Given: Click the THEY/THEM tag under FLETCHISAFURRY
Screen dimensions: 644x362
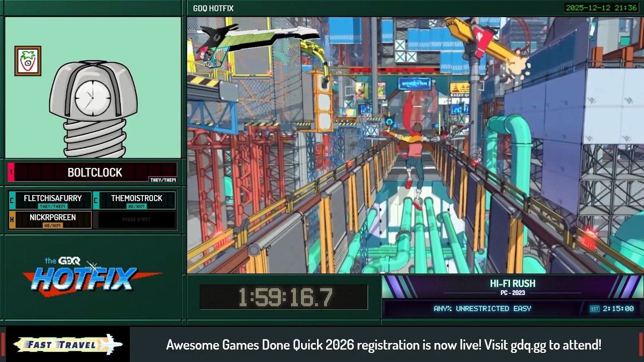Looking at the screenshot, I should pyautogui.click(x=52, y=207).
